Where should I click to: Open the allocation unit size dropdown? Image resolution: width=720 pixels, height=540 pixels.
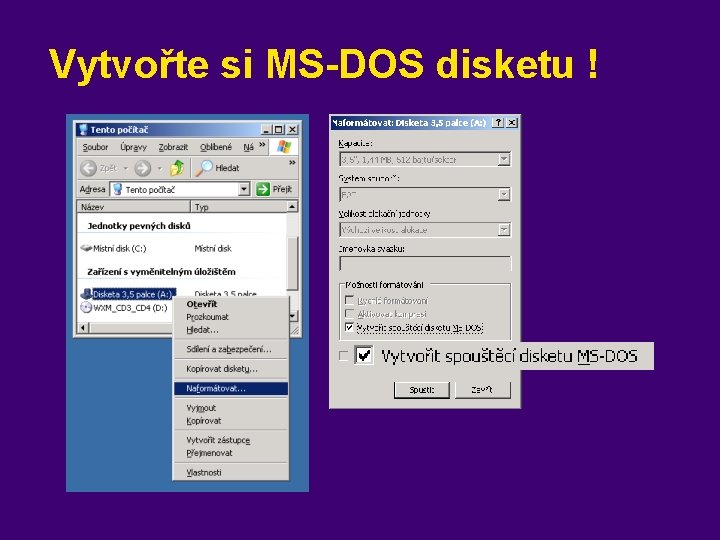(x=504, y=230)
